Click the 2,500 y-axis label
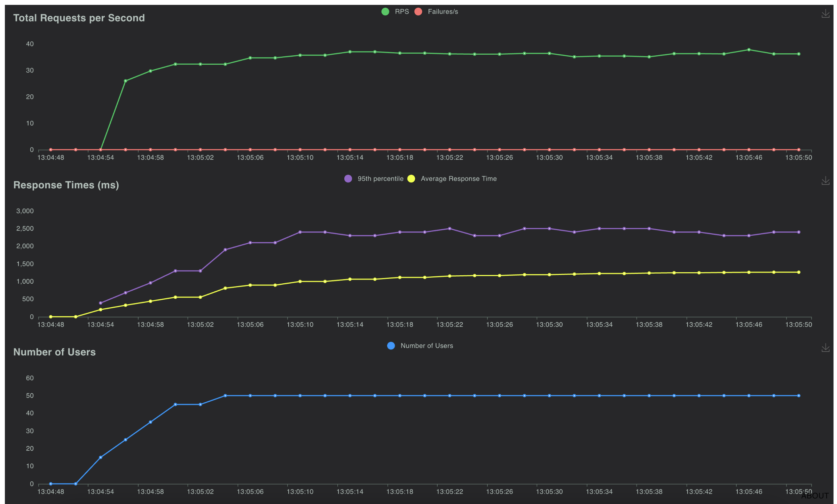 pos(25,229)
